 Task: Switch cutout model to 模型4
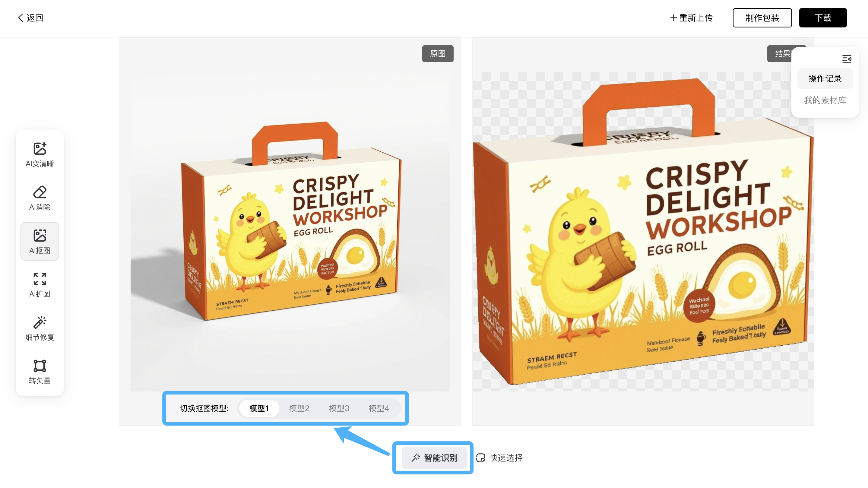pyautogui.click(x=379, y=408)
